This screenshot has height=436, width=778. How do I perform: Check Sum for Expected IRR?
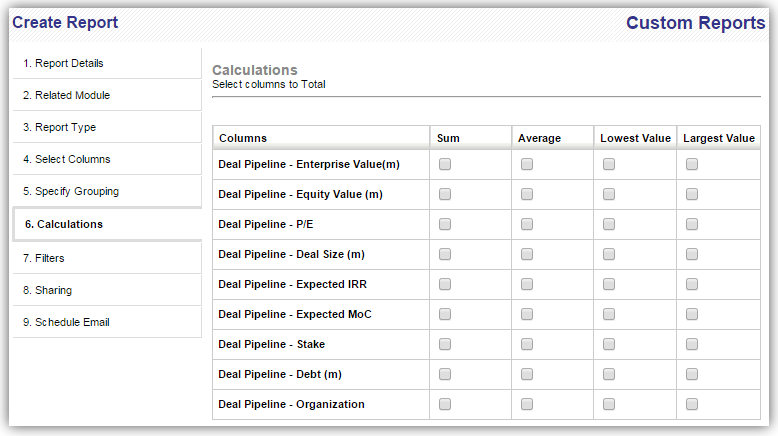pyautogui.click(x=445, y=284)
